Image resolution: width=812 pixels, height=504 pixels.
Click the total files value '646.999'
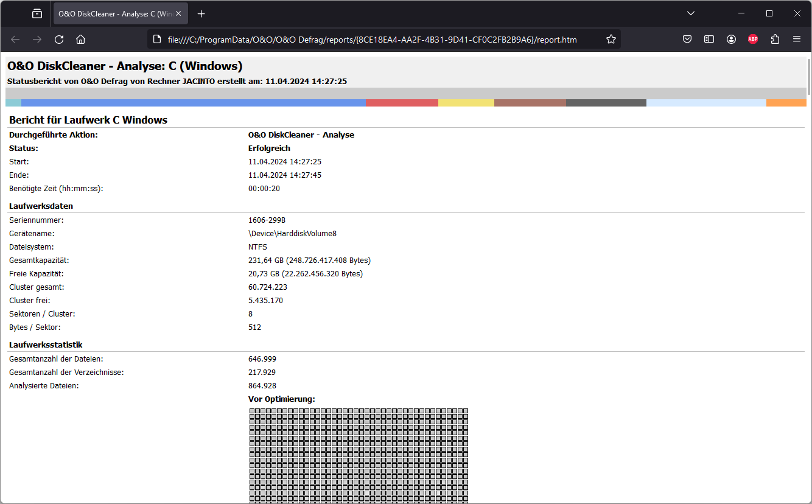click(262, 359)
